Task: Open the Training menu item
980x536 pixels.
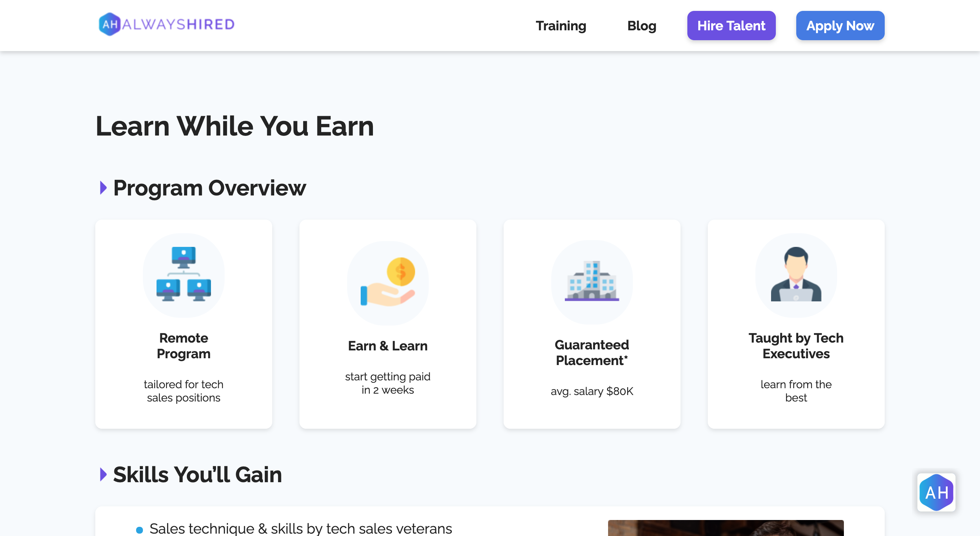Action: click(x=561, y=26)
